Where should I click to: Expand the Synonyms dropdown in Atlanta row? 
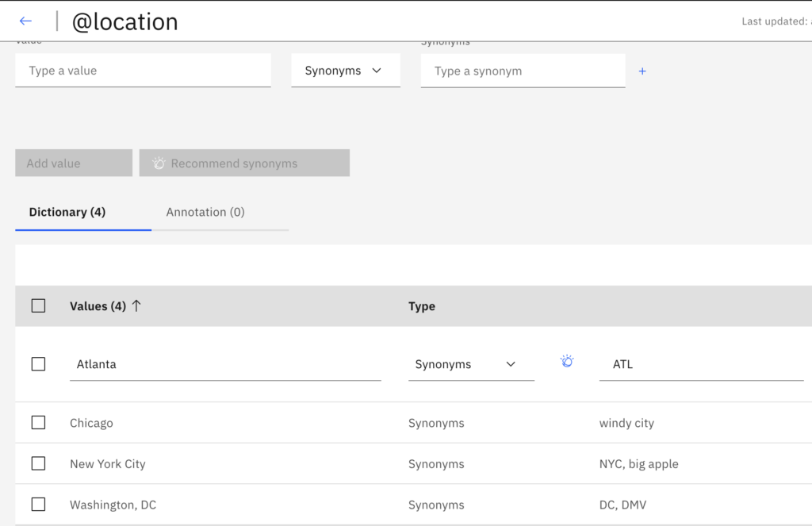point(470,364)
